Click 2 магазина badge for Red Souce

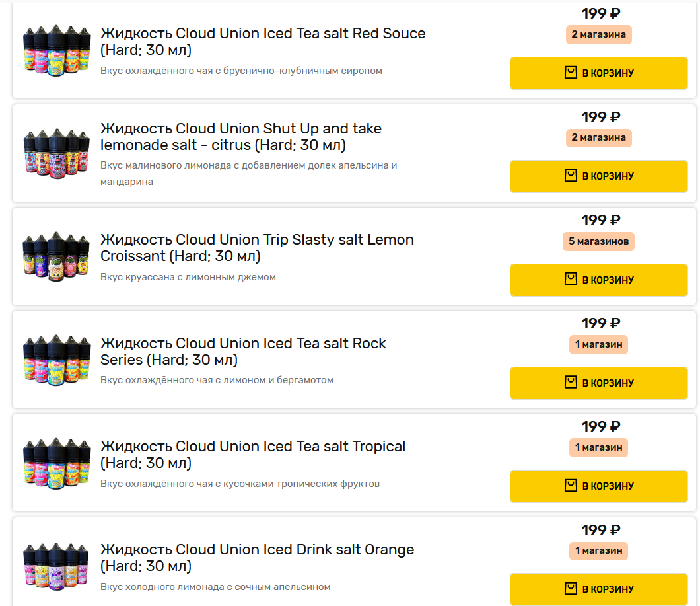click(x=599, y=34)
